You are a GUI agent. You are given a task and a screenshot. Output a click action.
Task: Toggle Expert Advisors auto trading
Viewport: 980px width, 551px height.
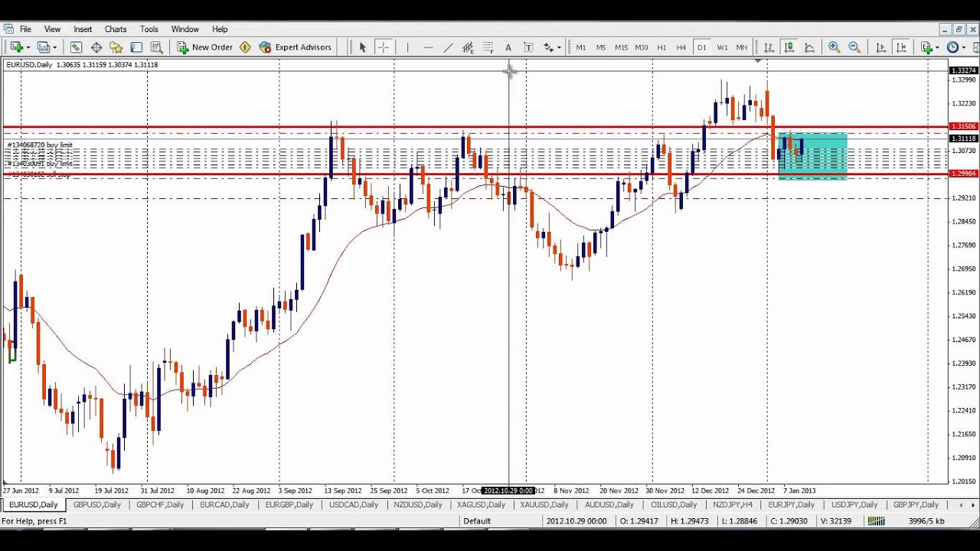296,47
